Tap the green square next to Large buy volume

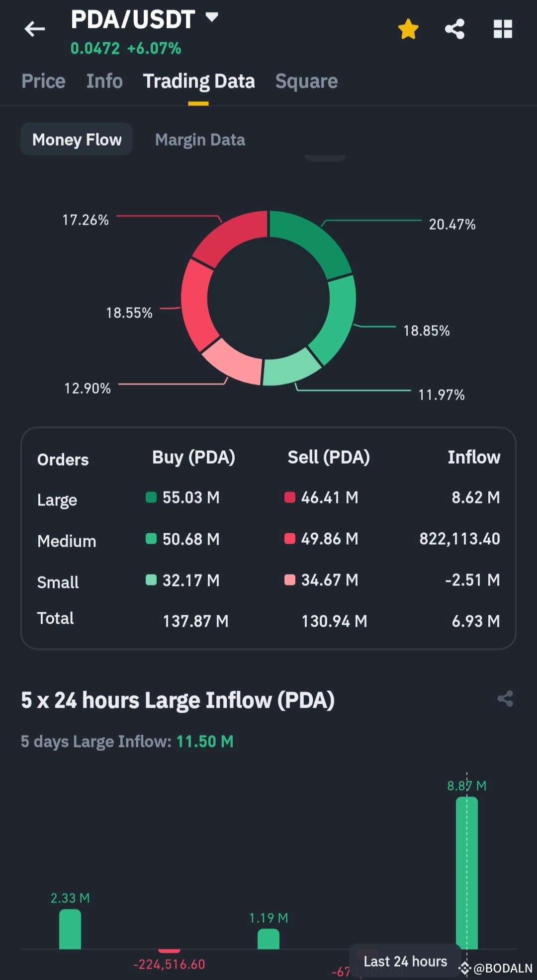(152, 497)
